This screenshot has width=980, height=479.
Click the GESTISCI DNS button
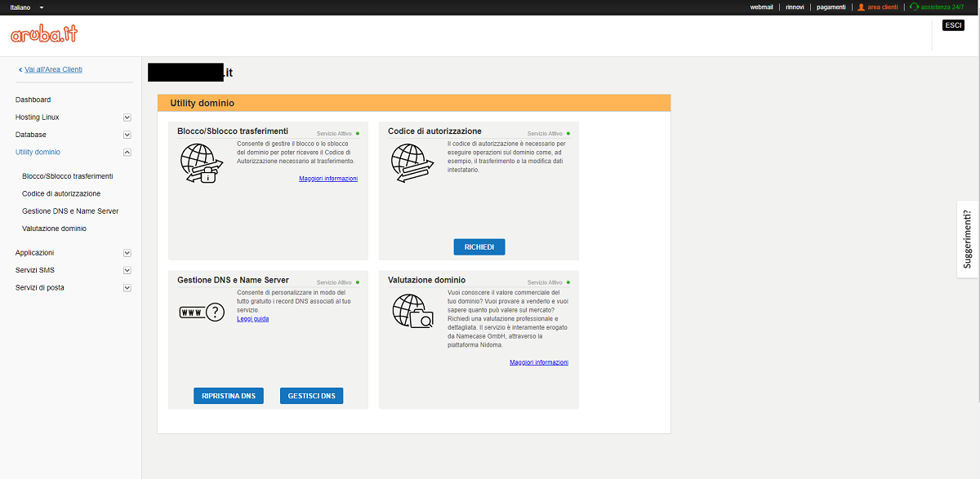click(312, 396)
